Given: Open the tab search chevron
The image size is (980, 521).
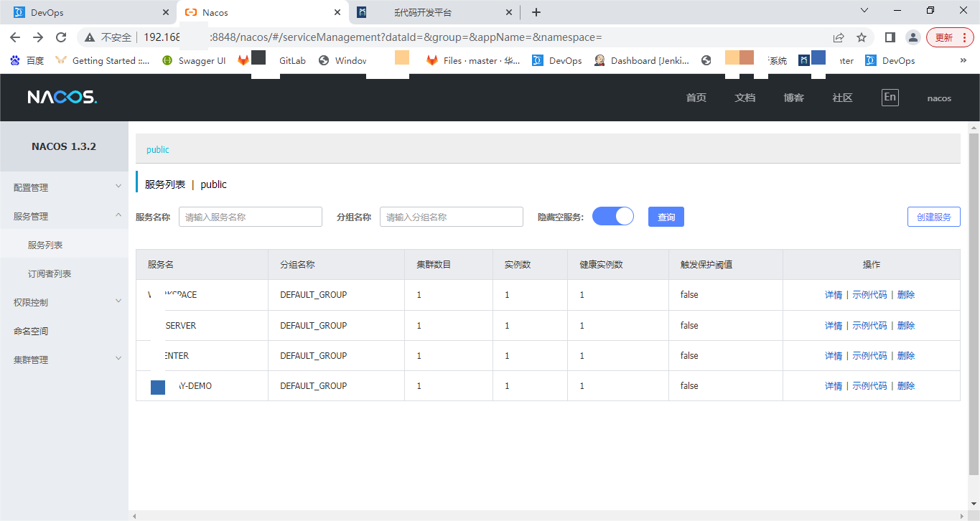Looking at the screenshot, I should [864, 10].
